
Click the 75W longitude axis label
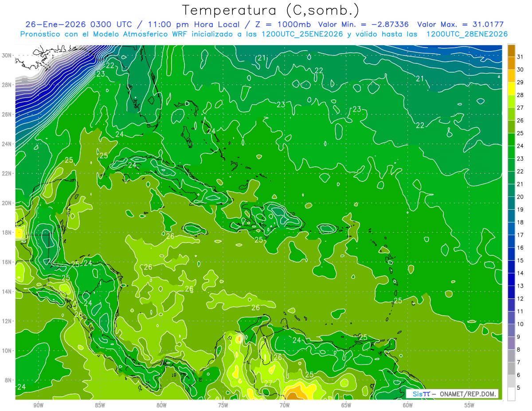(x=223, y=405)
